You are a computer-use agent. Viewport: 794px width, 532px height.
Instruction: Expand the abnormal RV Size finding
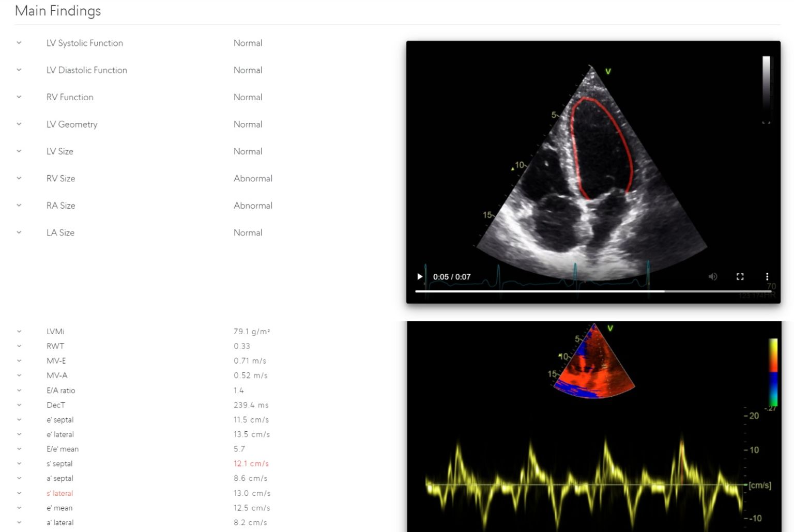19,178
